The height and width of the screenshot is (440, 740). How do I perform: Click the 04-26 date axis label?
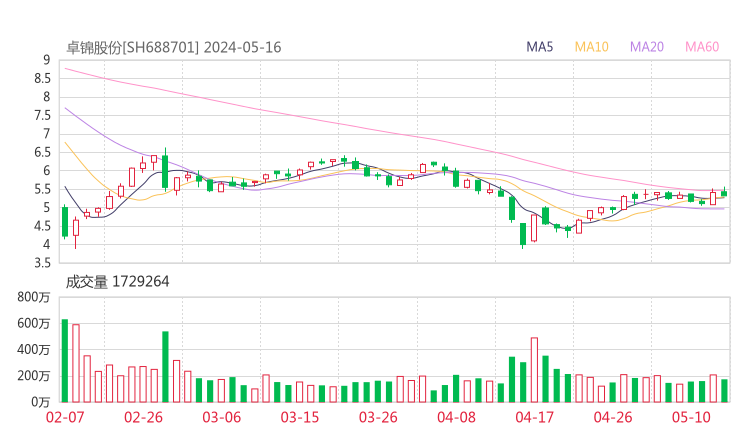[613, 417]
